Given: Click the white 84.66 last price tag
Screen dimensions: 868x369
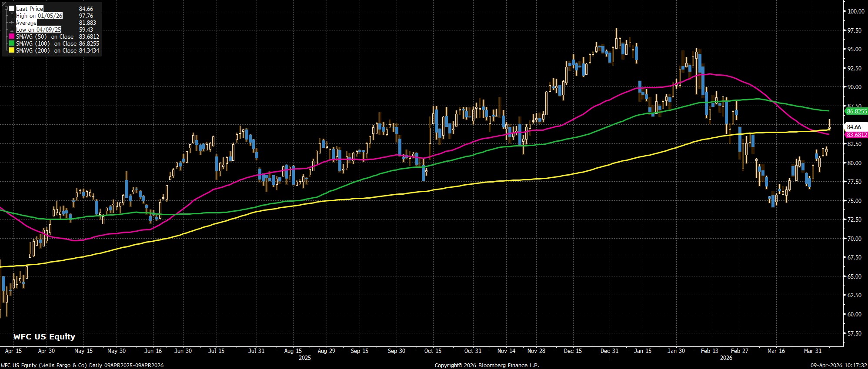Looking at the screenshot, I should click(x=854, y=127).
